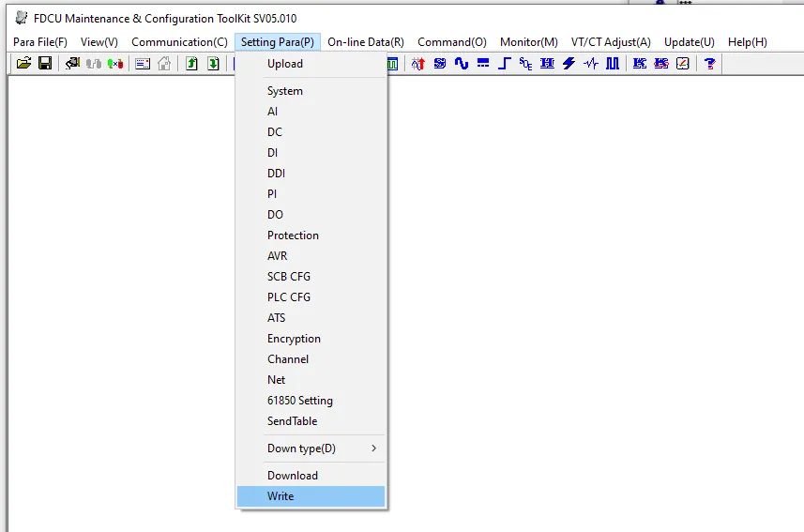Click the blue pulse train icon
The height and width of the screenshot is (532, 804).
[613, 64]
